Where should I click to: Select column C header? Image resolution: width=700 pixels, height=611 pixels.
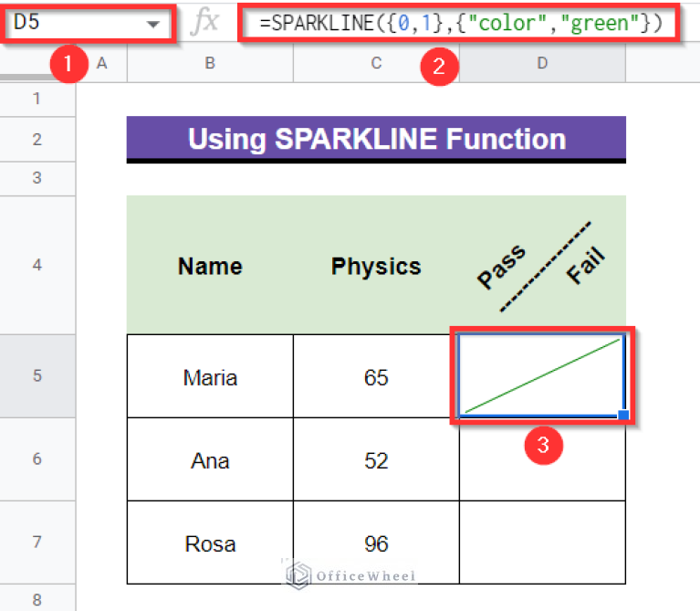(x=376, y=62)
